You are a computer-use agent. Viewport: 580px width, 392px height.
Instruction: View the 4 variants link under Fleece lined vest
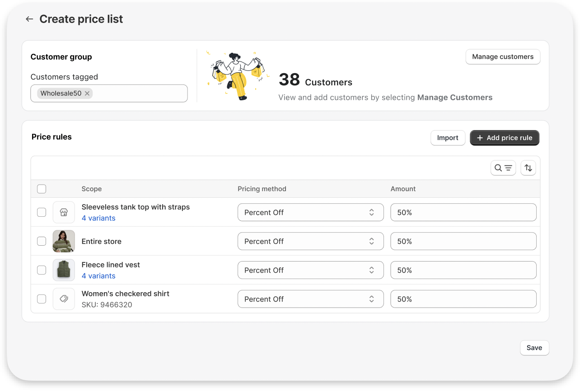point(98,276)
